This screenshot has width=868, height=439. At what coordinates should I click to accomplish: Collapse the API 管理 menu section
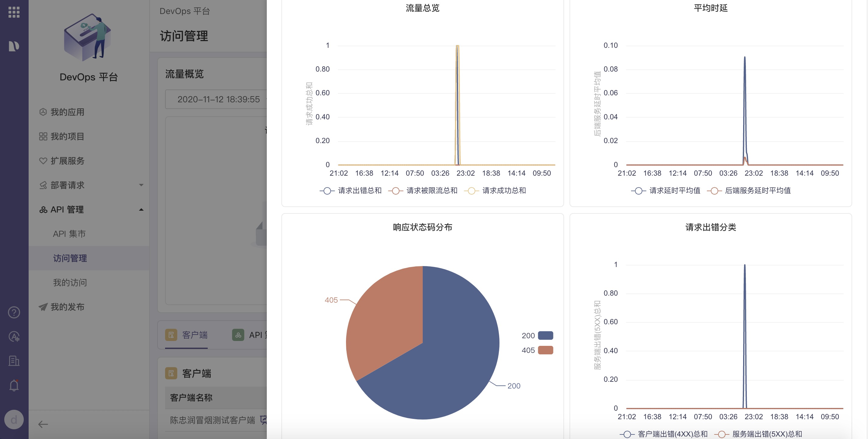pos(141,209)
